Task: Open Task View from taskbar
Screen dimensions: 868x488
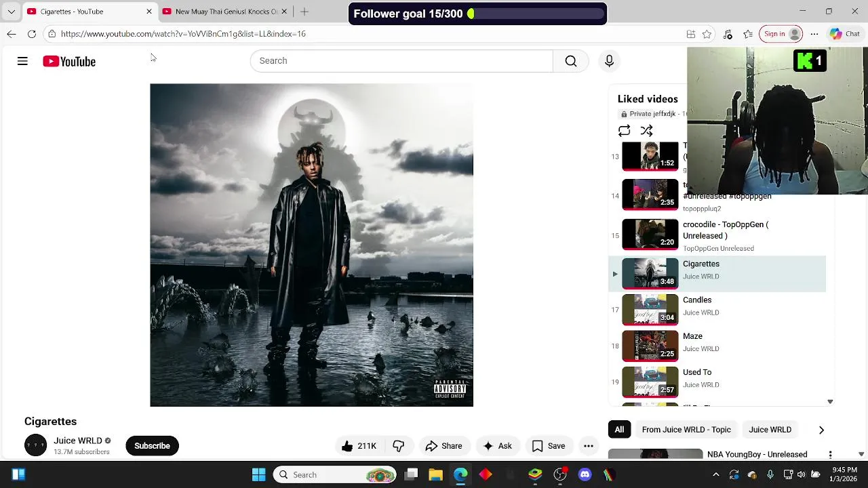Action: 411,475
